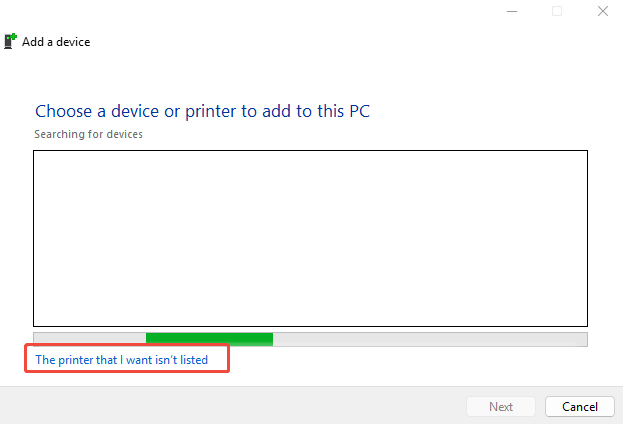
Task: Click the disabled Next button
Action: (500, 407)
